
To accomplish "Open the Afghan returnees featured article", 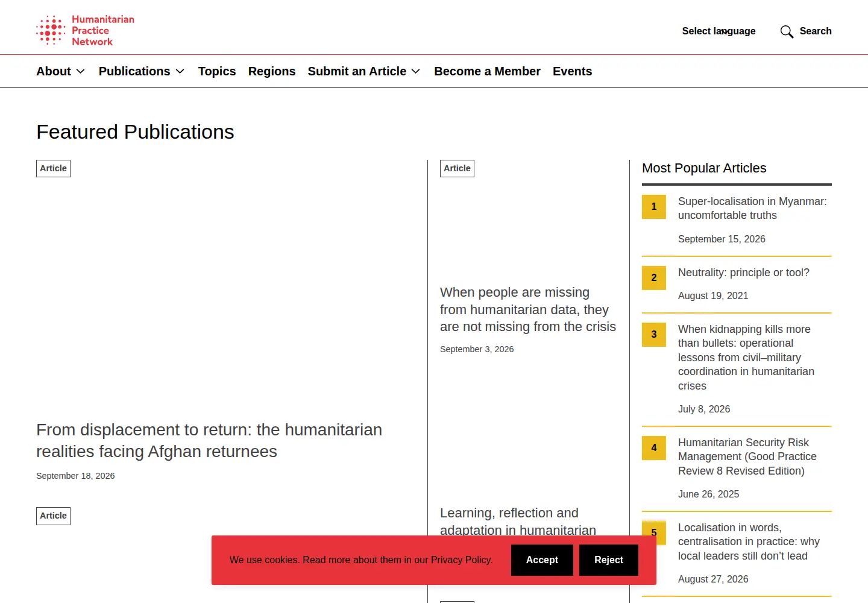I will pyautogui.click(x=209, y=441).
